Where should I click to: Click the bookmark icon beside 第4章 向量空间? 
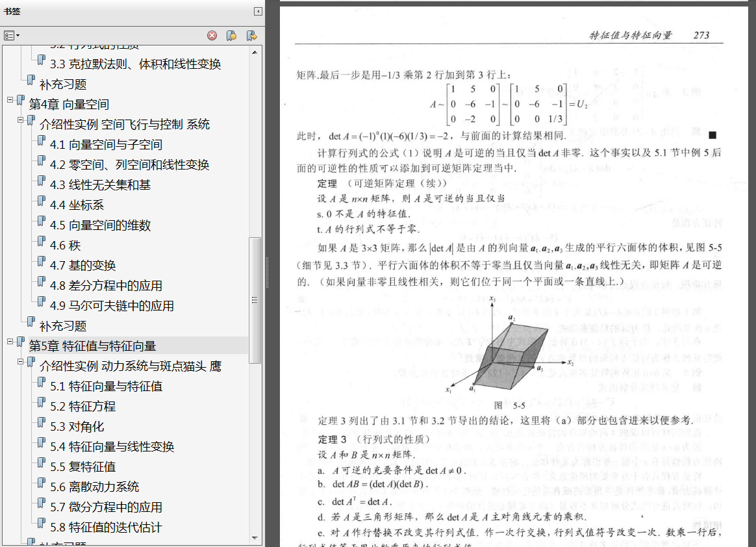(21, 100)
